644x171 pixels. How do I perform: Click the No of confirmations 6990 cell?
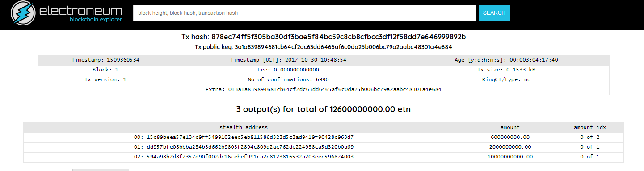288,79
